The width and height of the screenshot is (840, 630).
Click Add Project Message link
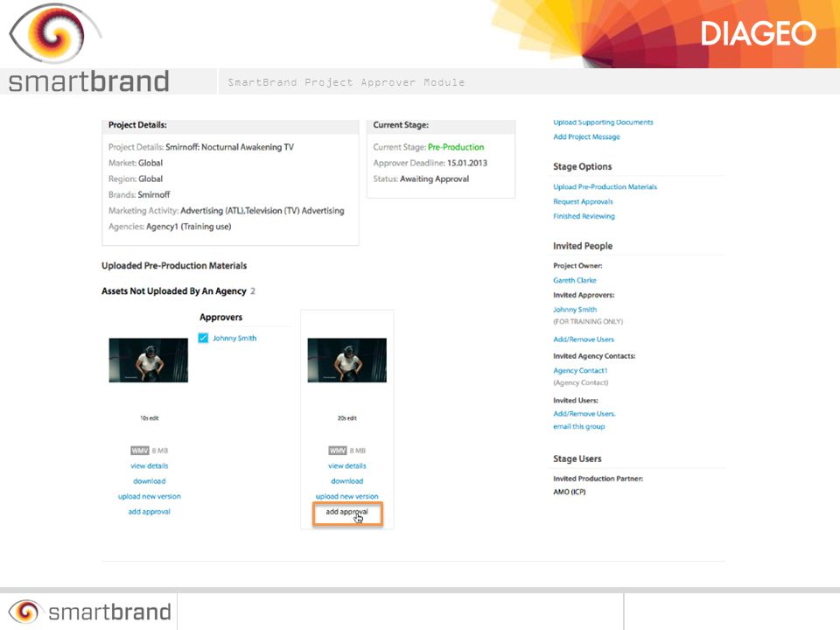(x=586, y=136)
